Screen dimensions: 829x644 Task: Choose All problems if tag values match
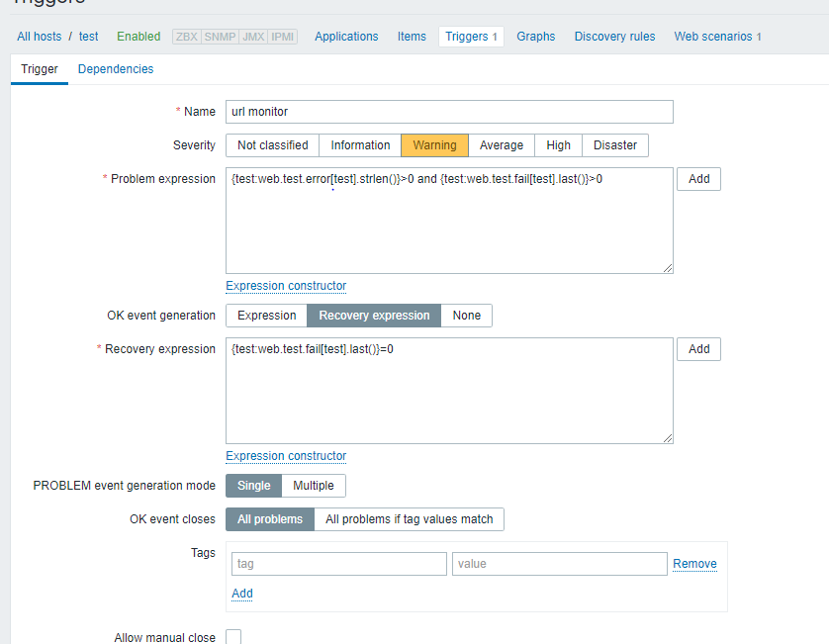[409, 519]
